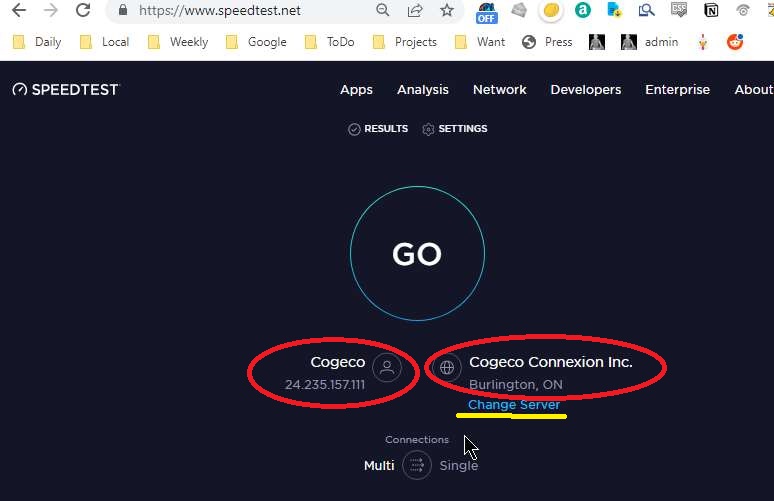The height and width of the screenshot is (501, 774).
Task: Click the globe icon beside Cogeco Connexion
Action: tap(447, 368)
